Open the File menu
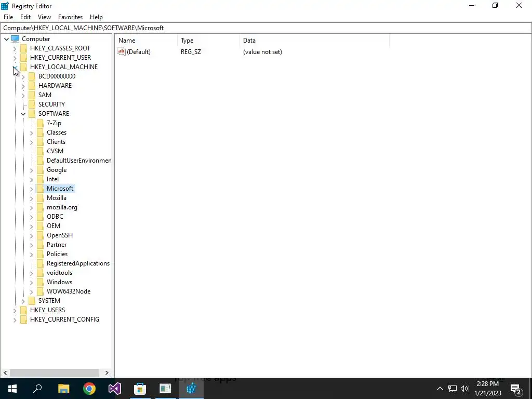 [x=8, y=17]
